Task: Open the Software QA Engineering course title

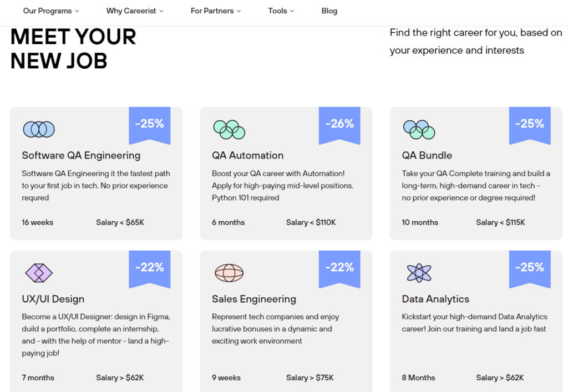Action: coord(81,155)
